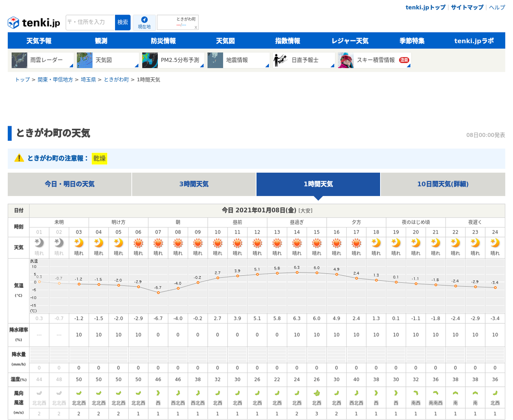Open the 防災情報 navigation menu
513x420 pixels.
[x=163, y=41]
